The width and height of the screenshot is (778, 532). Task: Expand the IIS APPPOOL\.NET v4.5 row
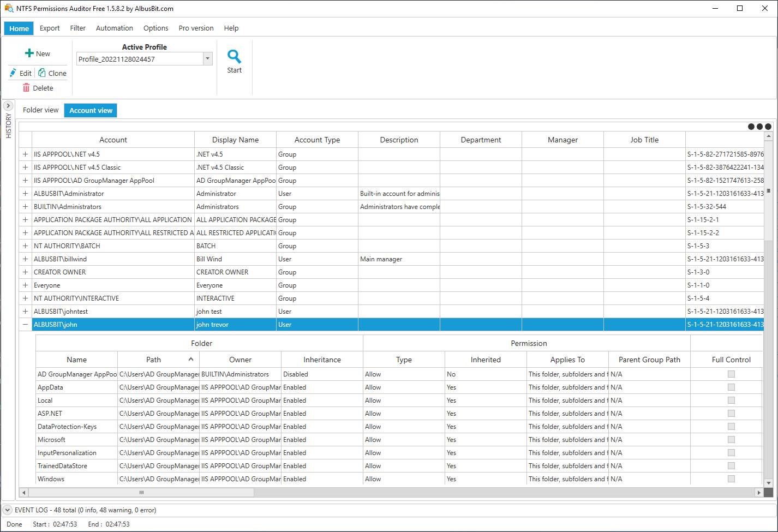(x=25, y=154)
